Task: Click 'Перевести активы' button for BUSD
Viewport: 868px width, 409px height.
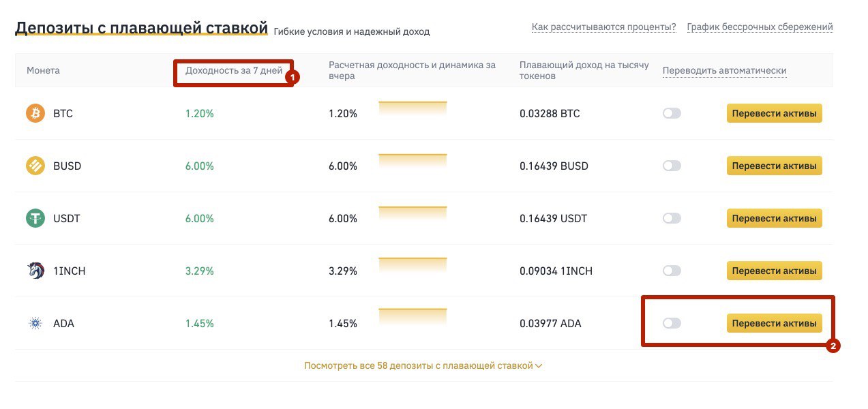Action: [x=774, y=166]
